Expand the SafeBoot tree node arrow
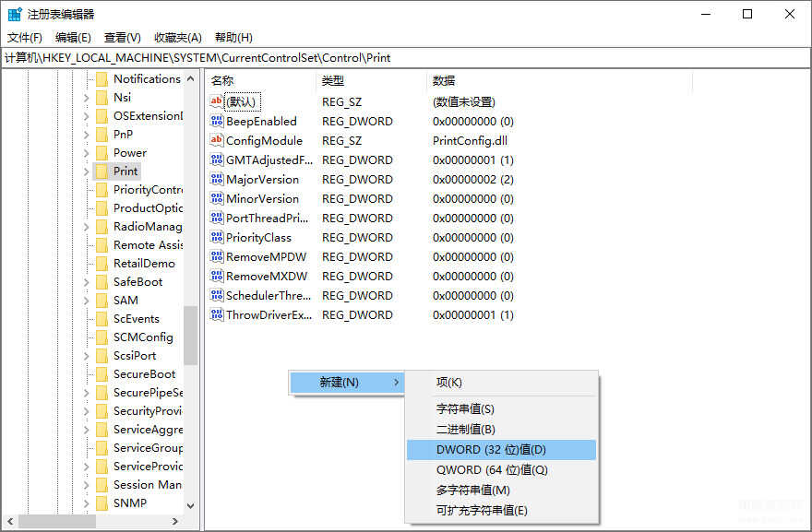The width and height of the screenshot is (812, 532). tap(87, 282)
